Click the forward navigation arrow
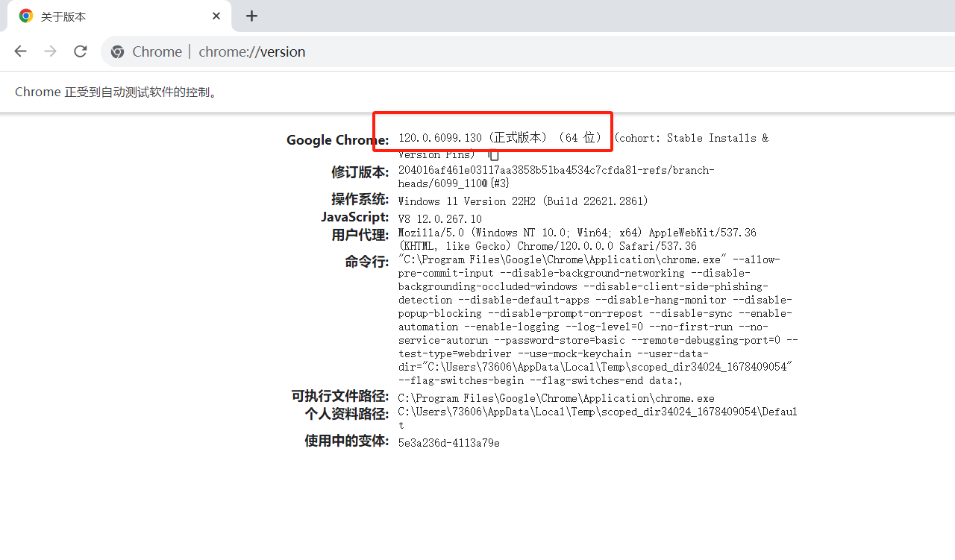This screenshot has height=560, width=955. tap(50, 51)
